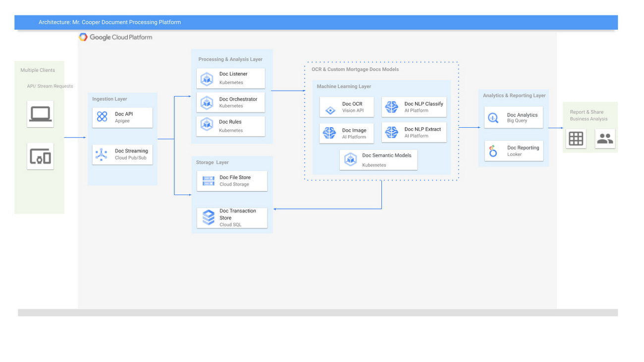The width and height of the screenshot is (644, 362).
Task: Select the Doc Reporting label
Action: pos(523,148)
